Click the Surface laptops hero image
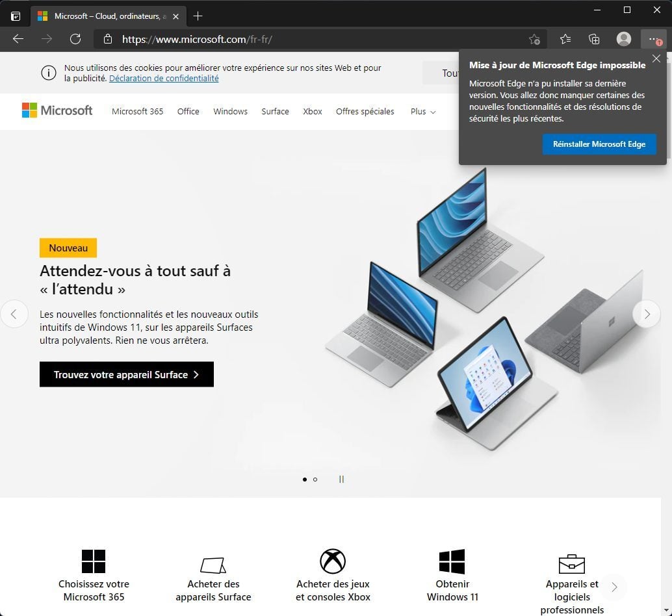Image resolution: width=672 pixels, height=616 pixels. (x=484, y=309)
